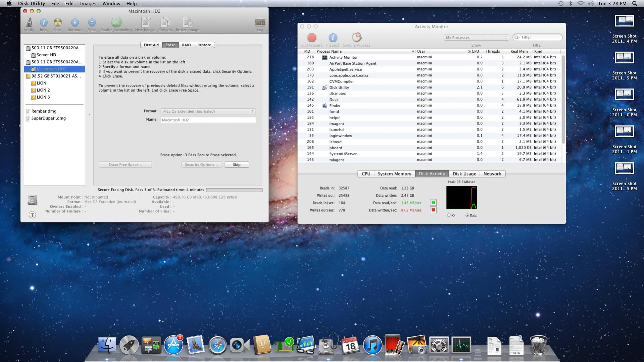Click the Inspect process info icon

click(333, 38)
